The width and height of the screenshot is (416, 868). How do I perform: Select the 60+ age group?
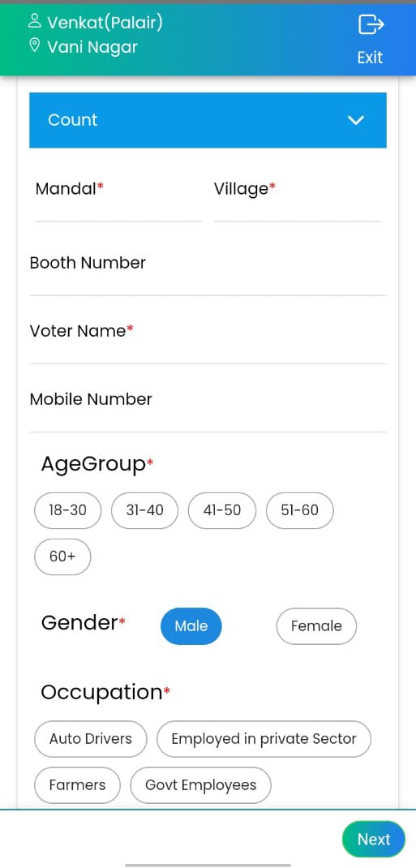tap(62, 556)
